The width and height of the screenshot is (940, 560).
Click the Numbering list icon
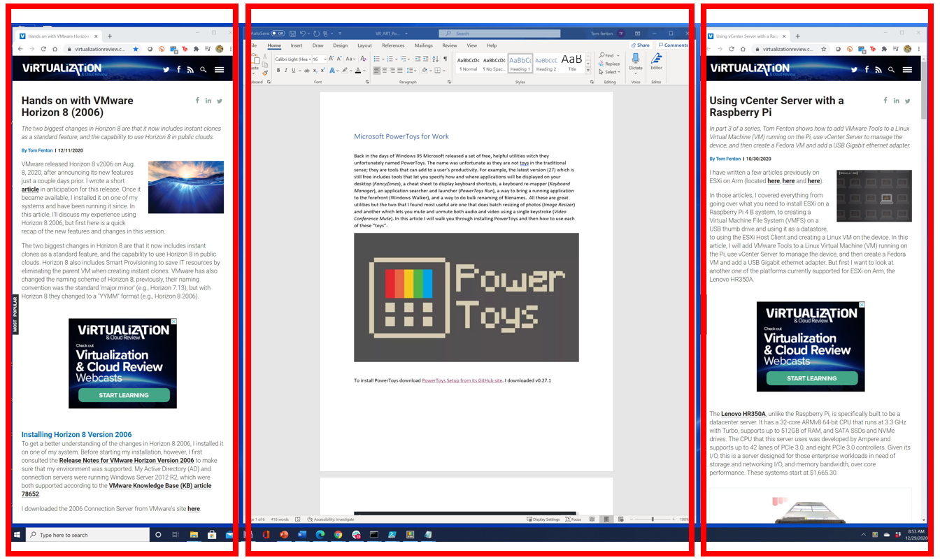click(x=391, y=59)
